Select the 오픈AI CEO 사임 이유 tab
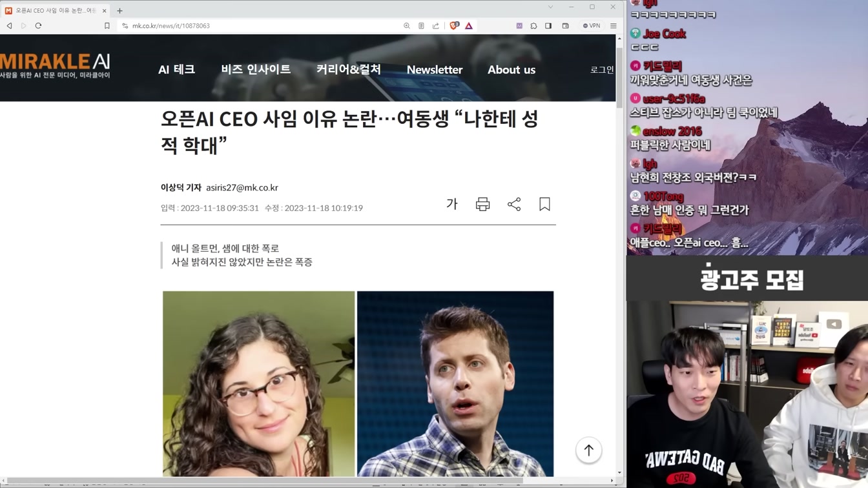Image resolution: width=868 pixels, height=488 pixels. (55, 10)
